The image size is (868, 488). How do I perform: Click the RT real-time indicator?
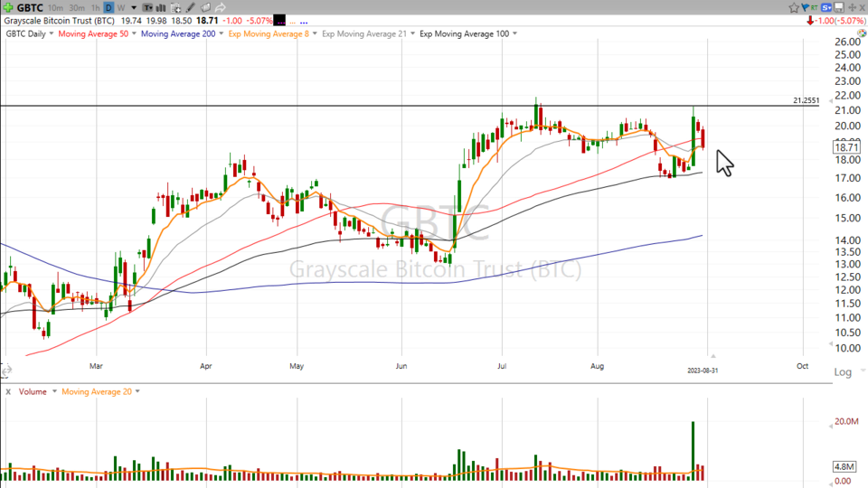815,7
